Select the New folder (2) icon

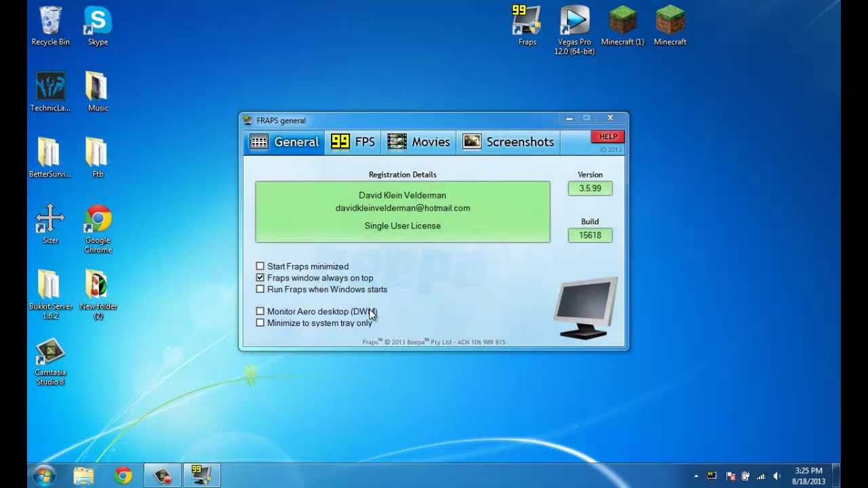[98, 295]
